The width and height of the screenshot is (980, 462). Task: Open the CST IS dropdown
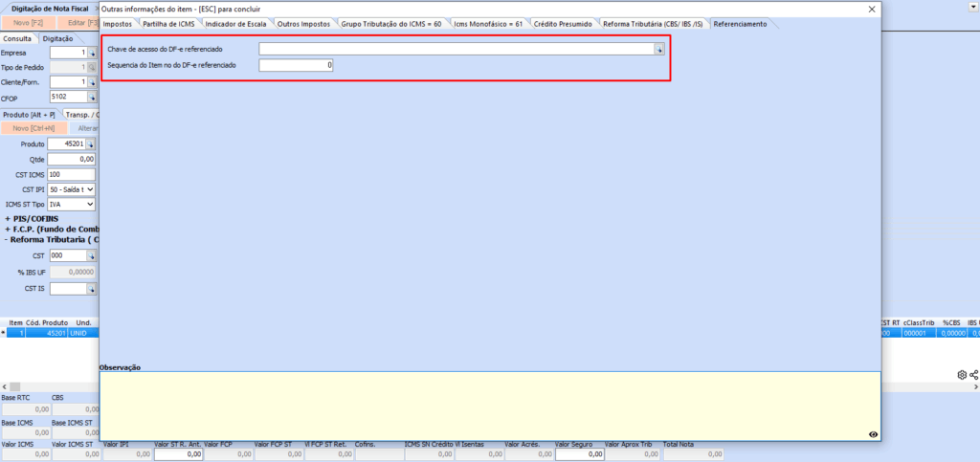92,288
